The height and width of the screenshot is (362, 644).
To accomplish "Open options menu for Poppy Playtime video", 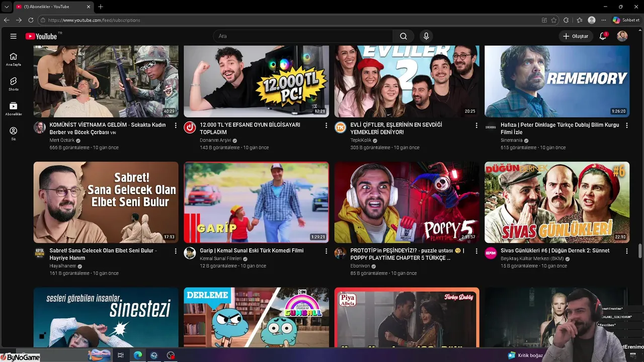I will tap(476, 251).
